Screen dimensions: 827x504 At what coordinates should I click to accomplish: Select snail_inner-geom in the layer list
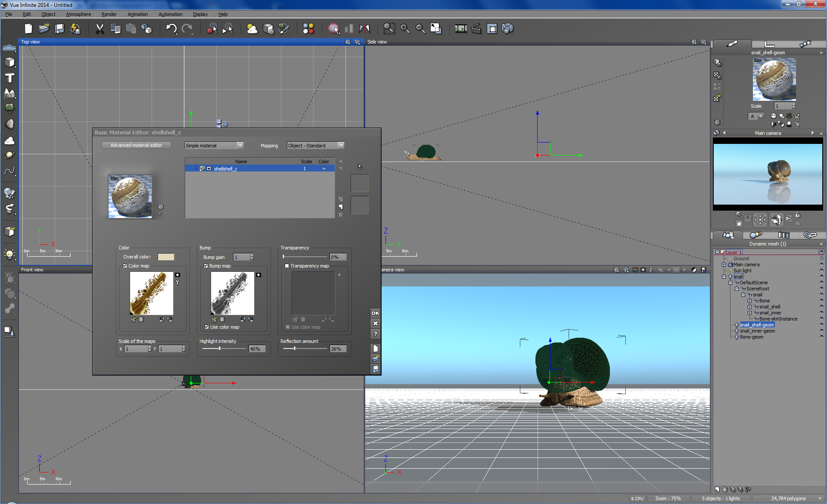[757, 331]
